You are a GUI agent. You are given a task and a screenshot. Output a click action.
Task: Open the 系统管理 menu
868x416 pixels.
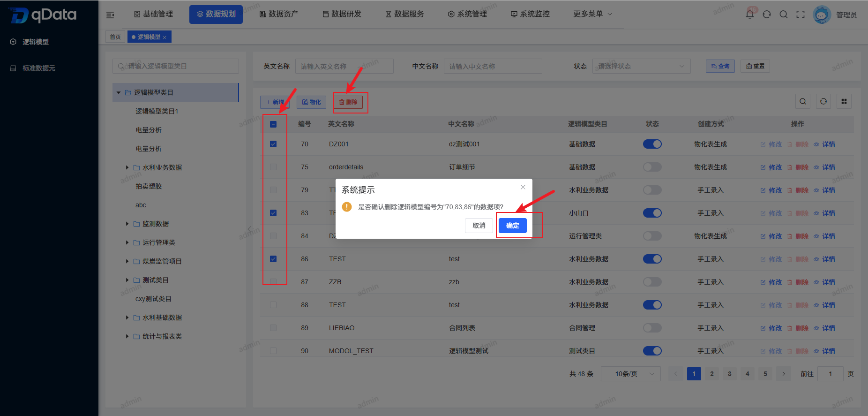467,14
